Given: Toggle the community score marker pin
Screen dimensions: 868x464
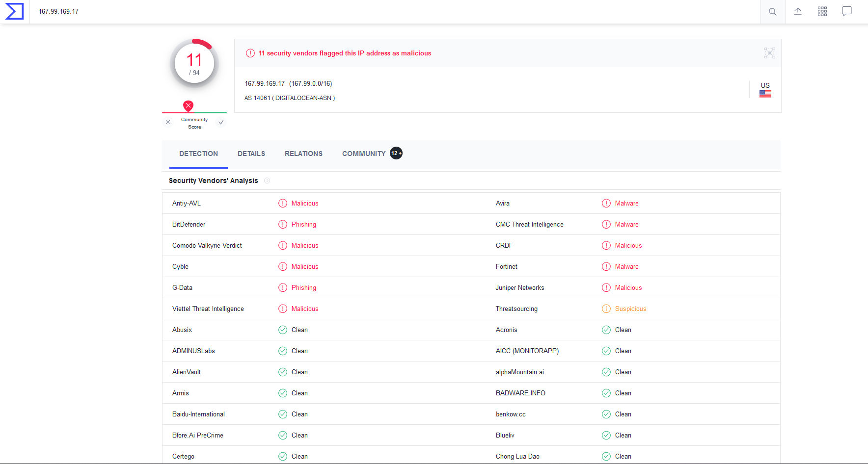Looking at the screenshot, I should click(x=189, y=105).
